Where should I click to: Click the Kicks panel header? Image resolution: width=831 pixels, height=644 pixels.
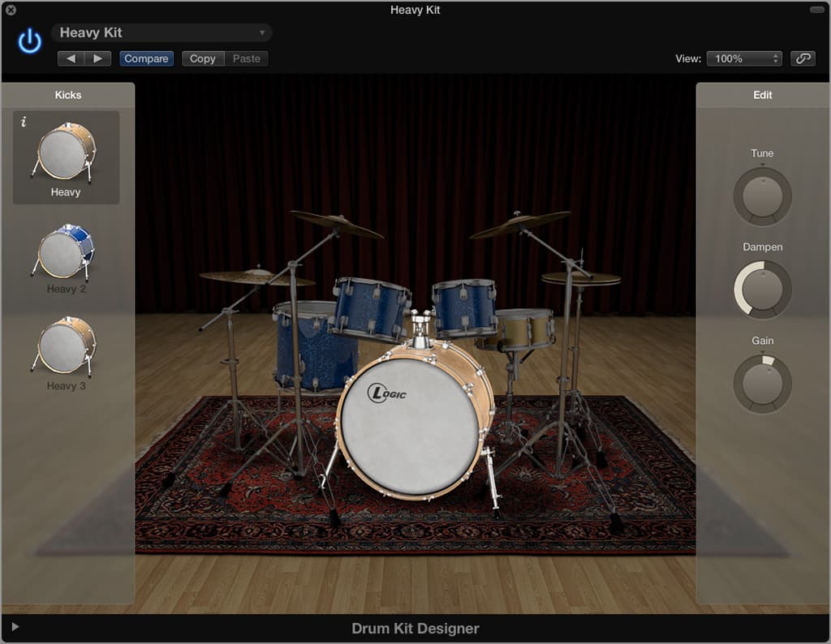(68, 96)
